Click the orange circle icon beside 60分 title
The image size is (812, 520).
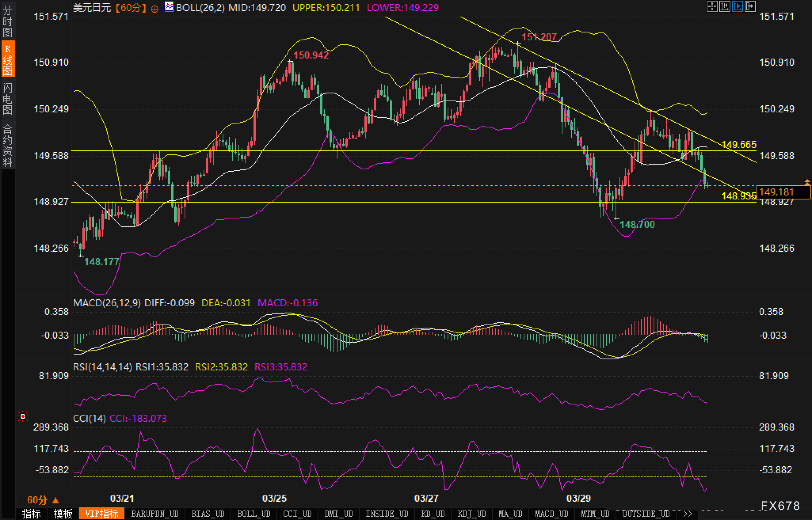pyautogui.click(x=154, y=8)
